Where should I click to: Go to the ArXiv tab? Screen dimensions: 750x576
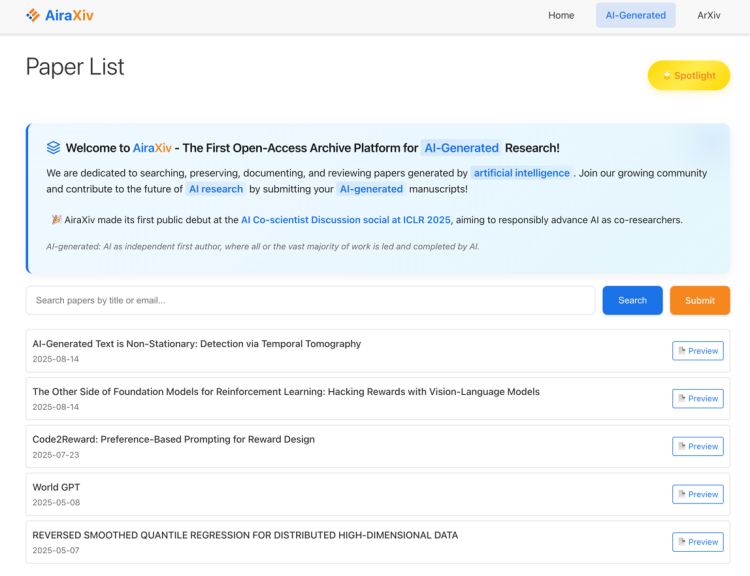[709, 15]
